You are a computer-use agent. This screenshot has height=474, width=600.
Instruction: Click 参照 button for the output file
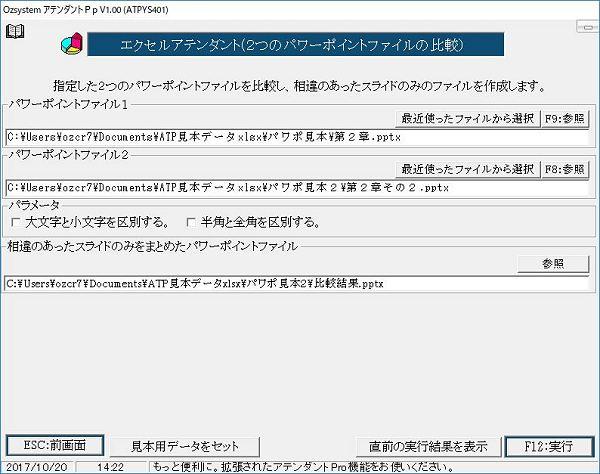click(553, 264)
